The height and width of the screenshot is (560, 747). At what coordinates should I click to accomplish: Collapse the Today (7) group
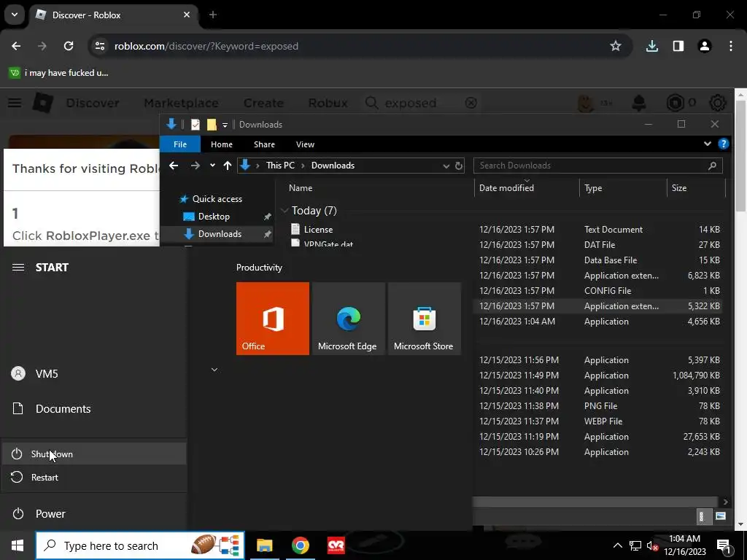point(285,211)
